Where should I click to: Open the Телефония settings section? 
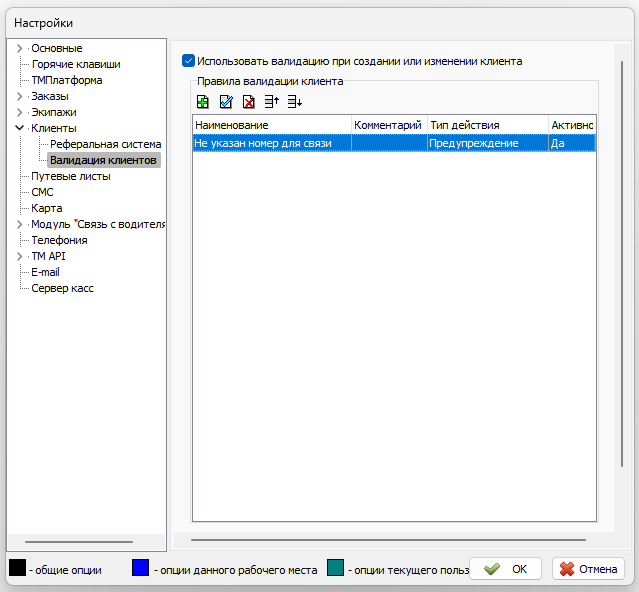[59, 240]
